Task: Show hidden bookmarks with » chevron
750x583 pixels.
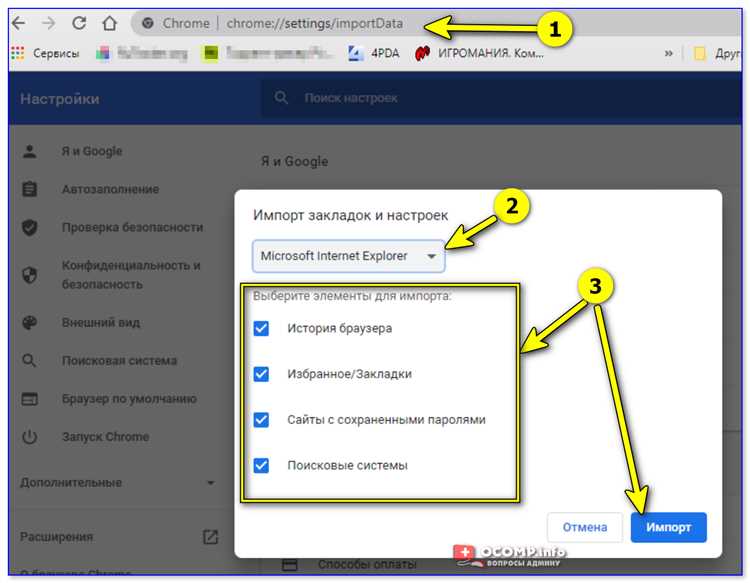Action: [668, 53]
